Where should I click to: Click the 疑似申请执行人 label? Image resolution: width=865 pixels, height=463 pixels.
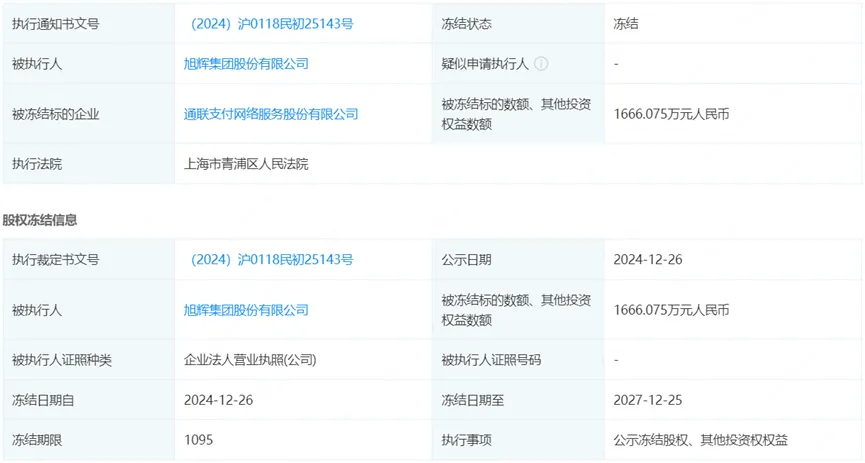[x=485, y=64]
